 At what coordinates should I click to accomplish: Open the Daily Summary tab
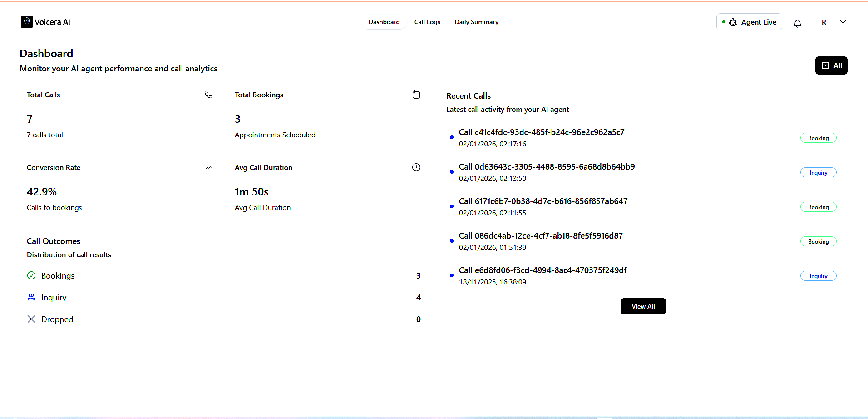pyautogui.click(x=476, y=22)
